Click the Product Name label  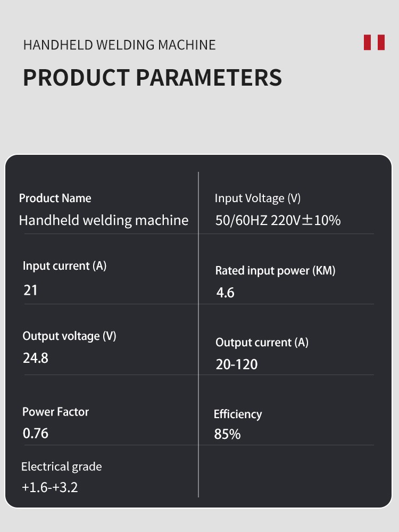click(55, 198)
